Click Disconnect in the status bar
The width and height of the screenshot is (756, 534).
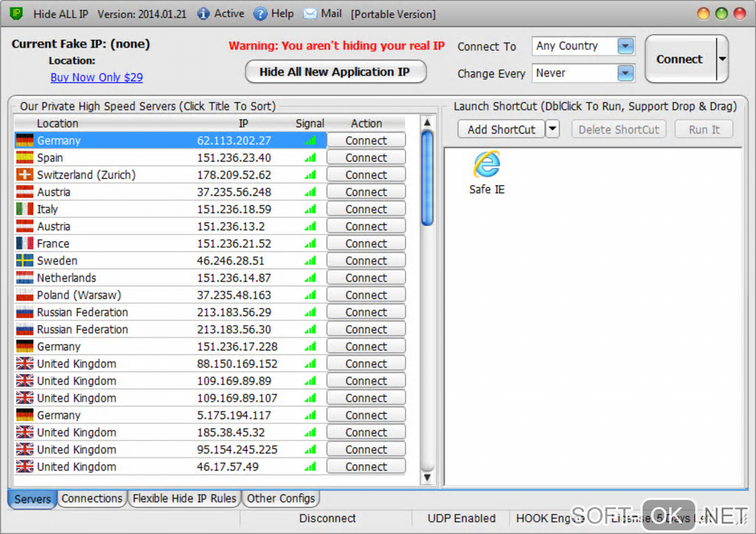328,518
